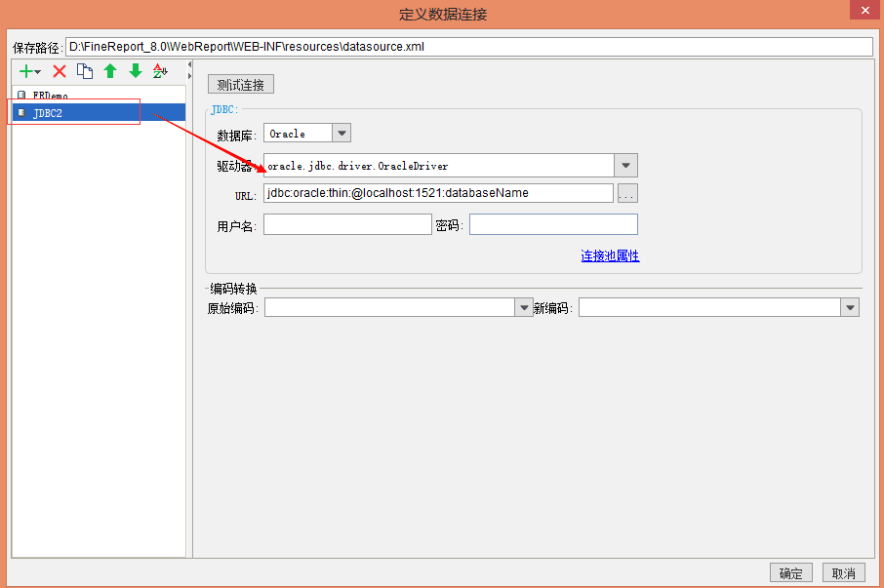This screenshot has width=884, height=588.
Task: Click inside the oracle.jdbc.driver.OracleDriver field
Action: 439,166
